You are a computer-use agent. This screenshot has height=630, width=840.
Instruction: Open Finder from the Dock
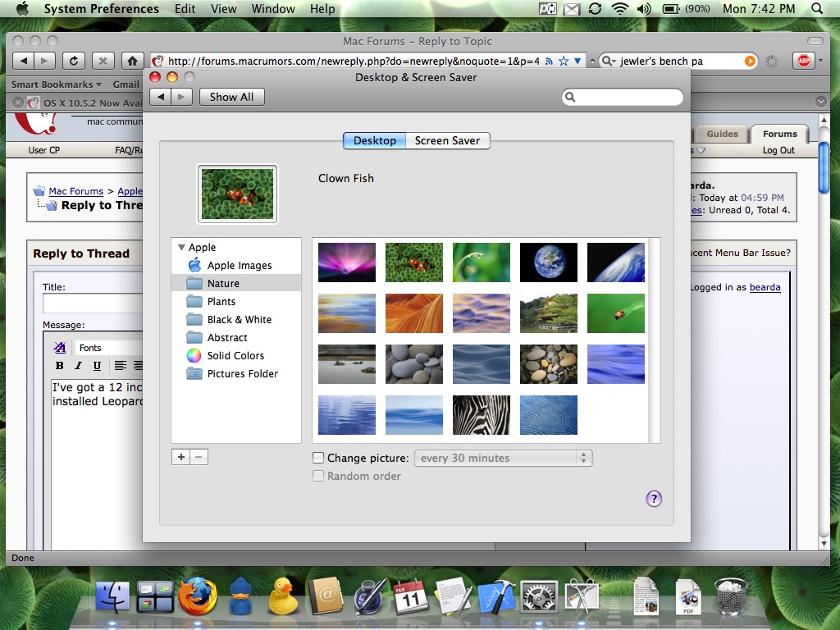click(x=112, y=597)
